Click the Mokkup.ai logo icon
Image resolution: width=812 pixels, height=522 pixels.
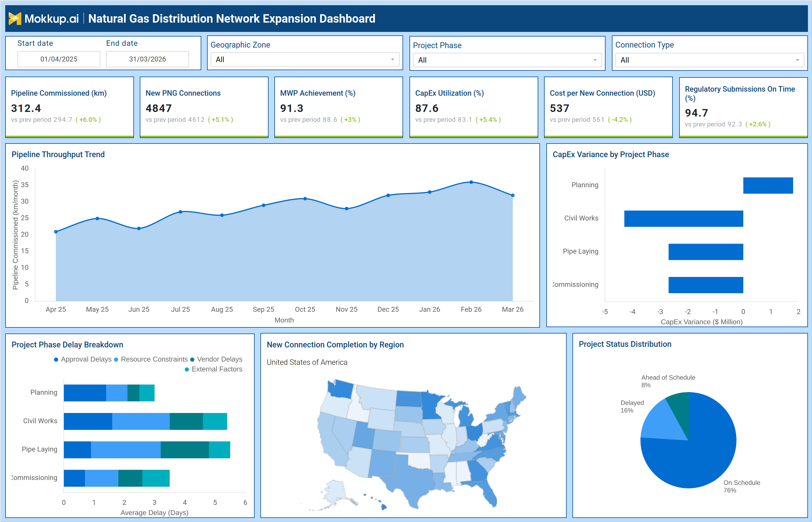tap(15, 18)
